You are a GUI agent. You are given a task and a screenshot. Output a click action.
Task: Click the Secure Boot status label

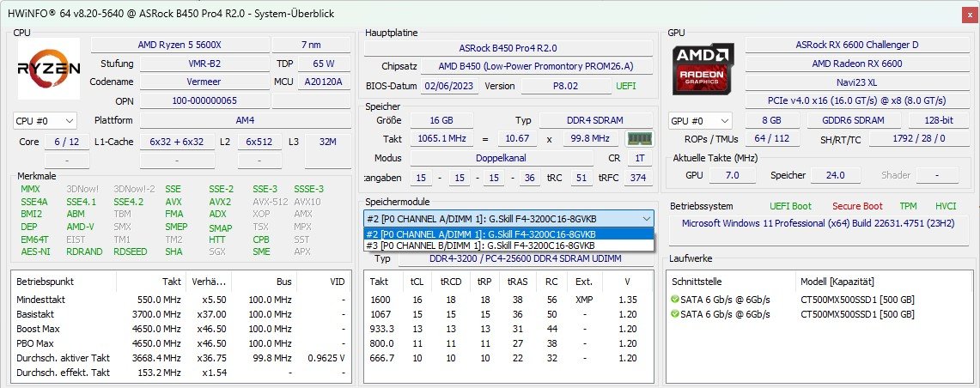coord(857,205)
